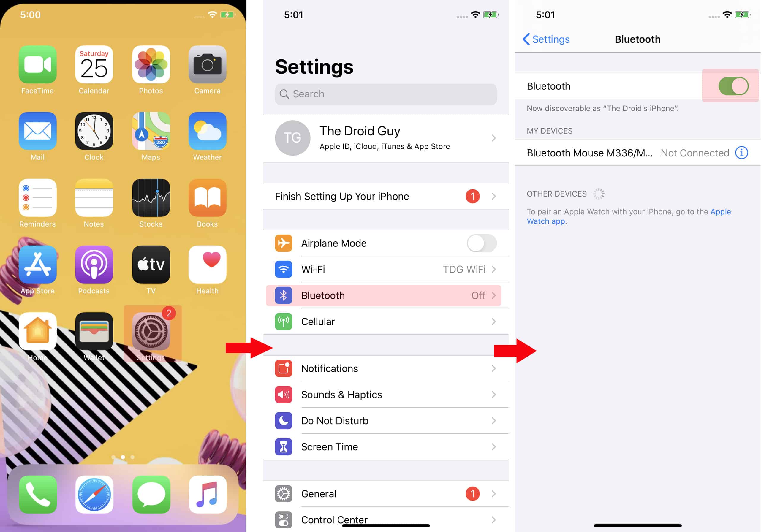Expand the Bluetooth settings row
The image size is (772, 532).
tap(387, 295)
